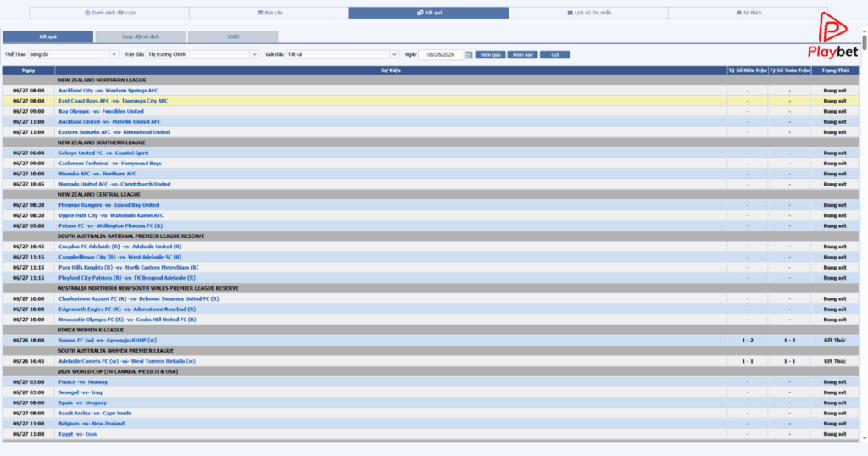The height and width of the screenshot is (456, 868).
Task: Open Upper Hutt City vs Waterside Karori
Action: (111, 215)
